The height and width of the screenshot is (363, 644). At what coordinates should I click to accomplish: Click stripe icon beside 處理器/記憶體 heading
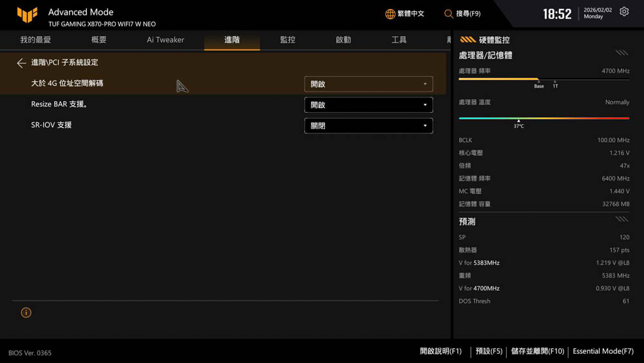point(621,54)
